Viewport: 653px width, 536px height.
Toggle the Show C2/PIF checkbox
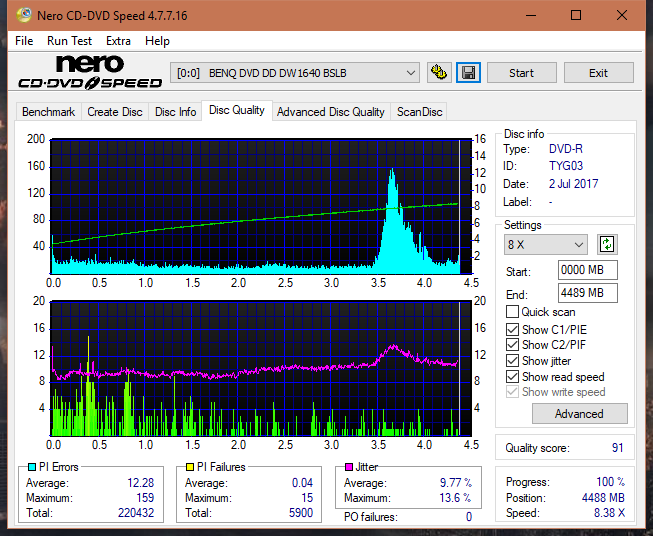coord(512,345)
